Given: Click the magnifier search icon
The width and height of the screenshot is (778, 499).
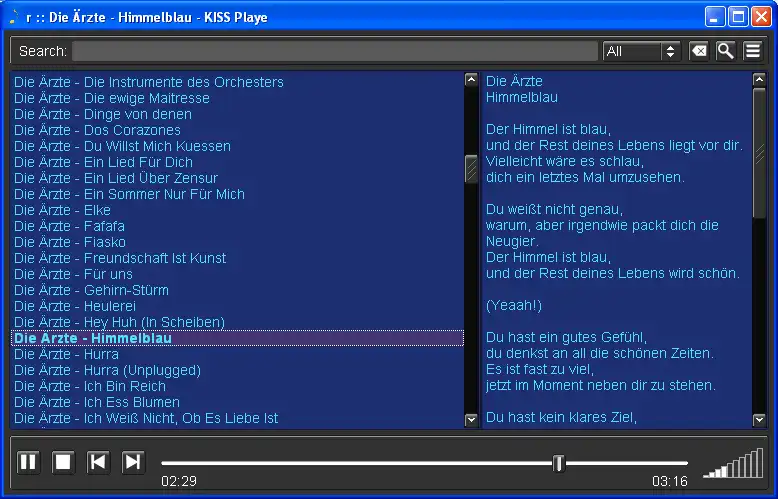Looking at the screenshot, I should coord(725,51).
